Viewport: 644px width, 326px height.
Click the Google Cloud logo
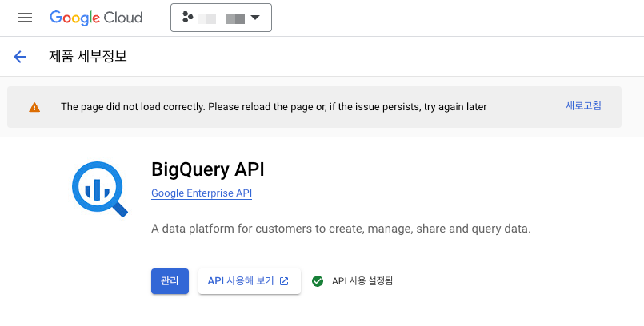pyautogui.click(x=96, y=18)
